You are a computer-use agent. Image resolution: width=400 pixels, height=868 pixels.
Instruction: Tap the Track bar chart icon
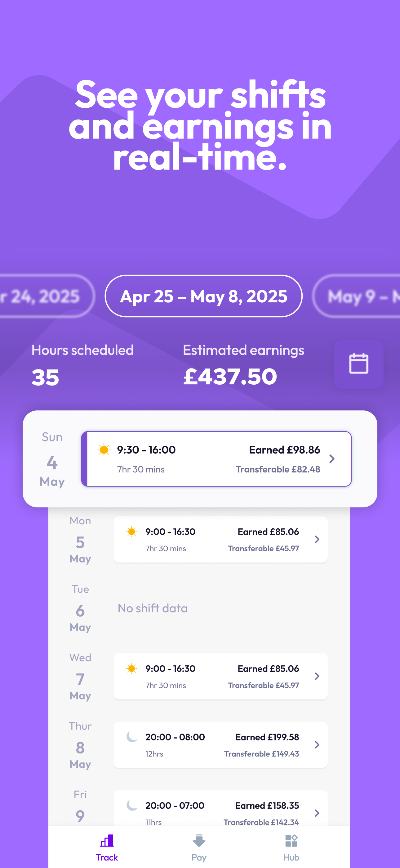click(x=107, y=841)
